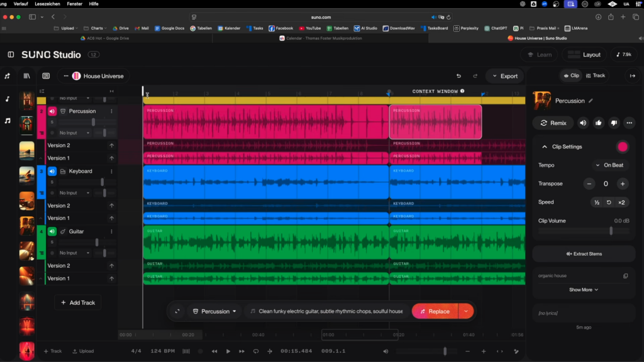Toggle solo on the Percussion track
644x362 pixels.
(52, 122)
